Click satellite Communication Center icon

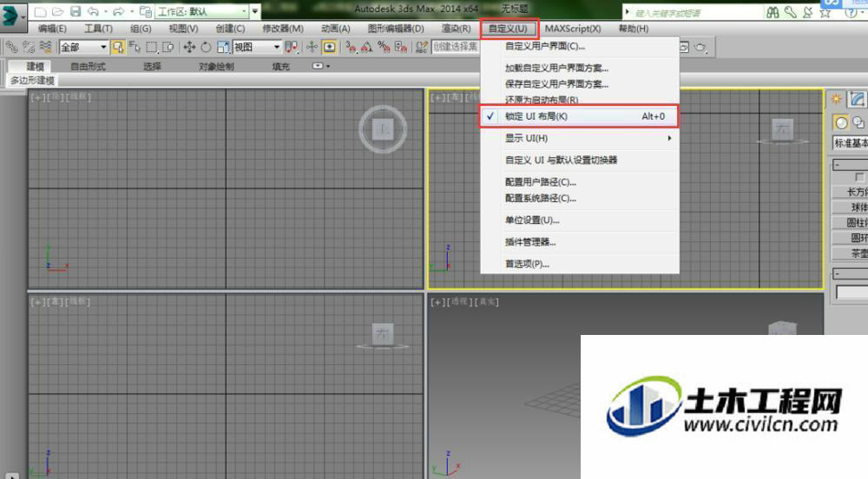pyautogui.click(x=807, y=12)
